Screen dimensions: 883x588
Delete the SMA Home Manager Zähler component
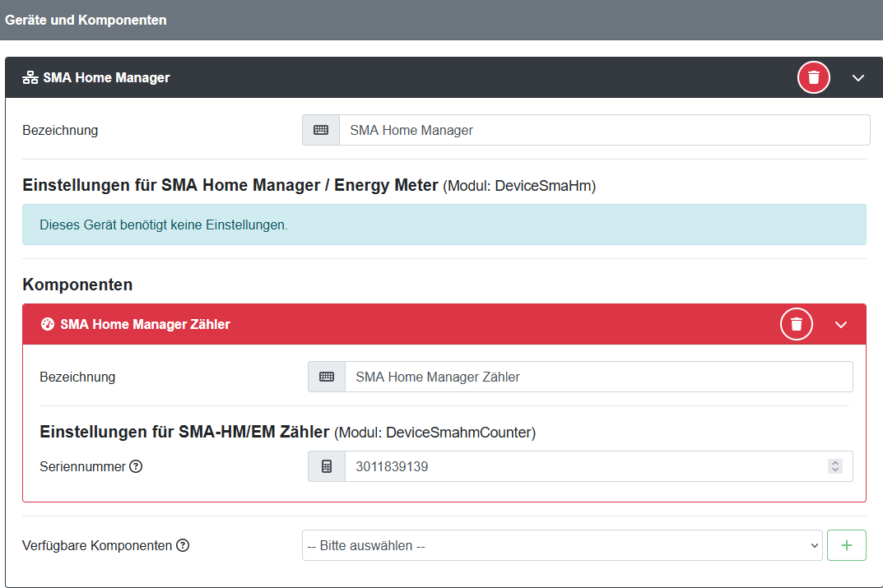point(797,324)
